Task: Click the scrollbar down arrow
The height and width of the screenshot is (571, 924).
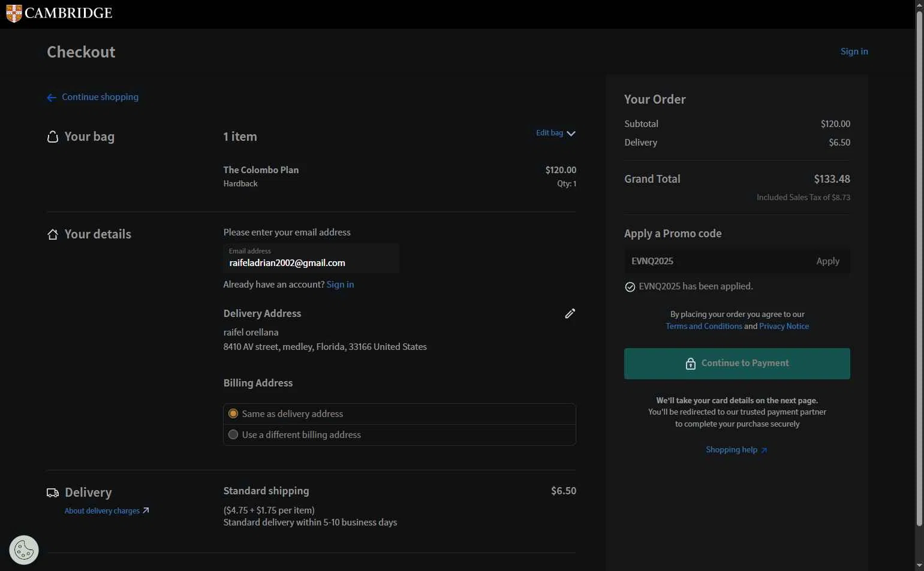Action: [x=919, y=566]
